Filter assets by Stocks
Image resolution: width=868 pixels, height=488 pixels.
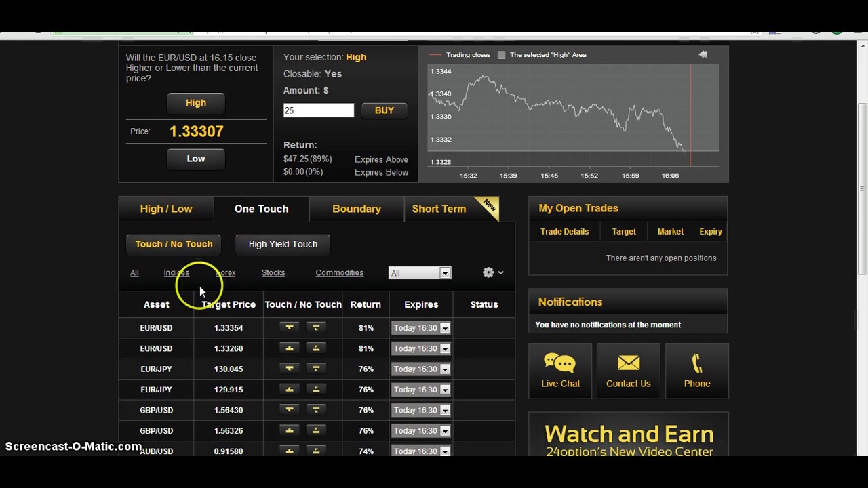tap(273, 273)
